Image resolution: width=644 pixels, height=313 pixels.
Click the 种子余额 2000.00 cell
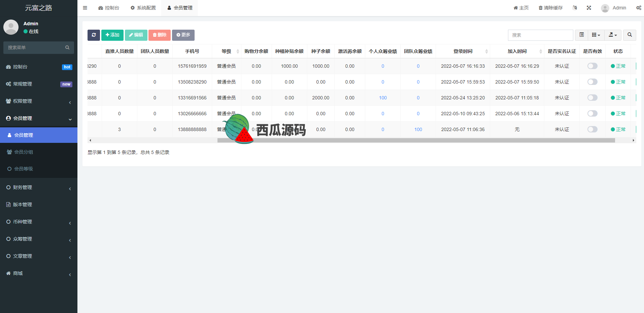(x=321, y=98)
